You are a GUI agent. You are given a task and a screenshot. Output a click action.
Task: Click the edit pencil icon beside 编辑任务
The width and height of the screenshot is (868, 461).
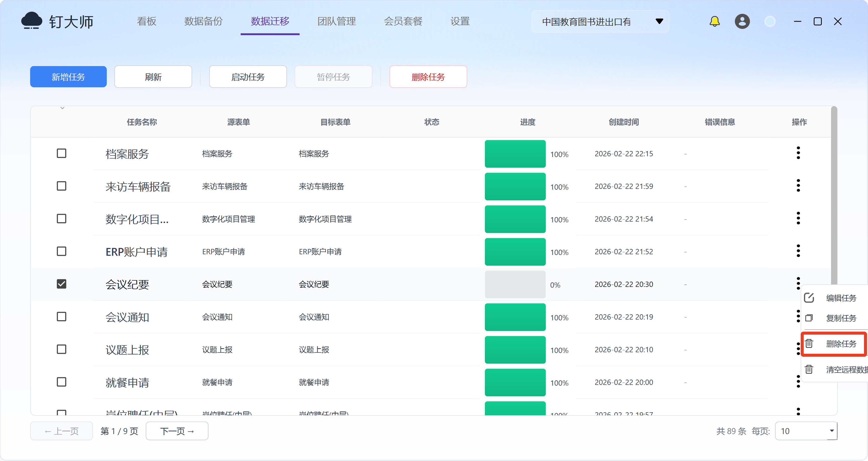coord(809,297)
